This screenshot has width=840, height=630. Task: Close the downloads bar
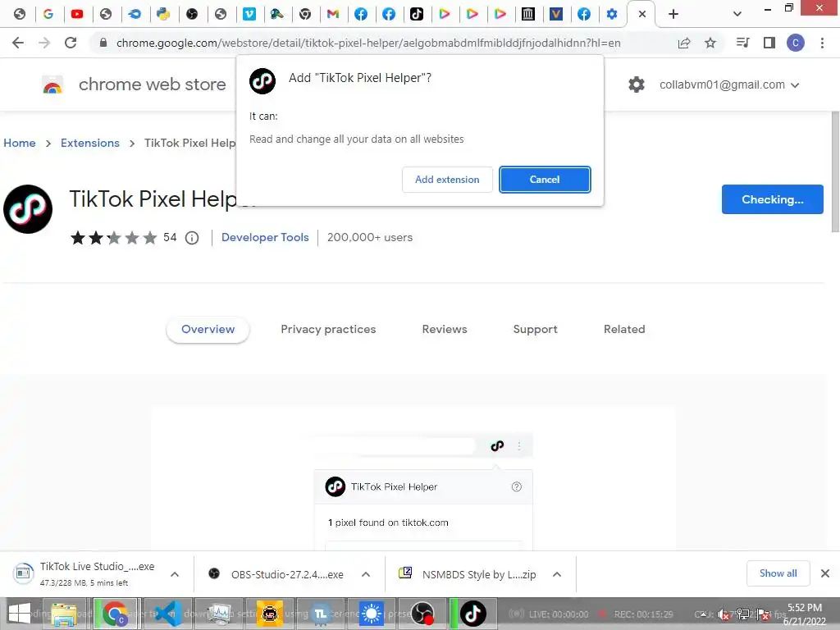point(825,573)
